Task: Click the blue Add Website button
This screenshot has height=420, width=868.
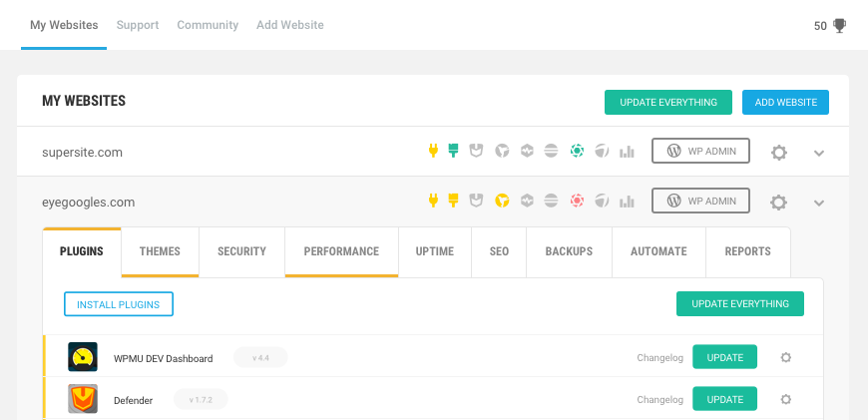Action: 785,103
